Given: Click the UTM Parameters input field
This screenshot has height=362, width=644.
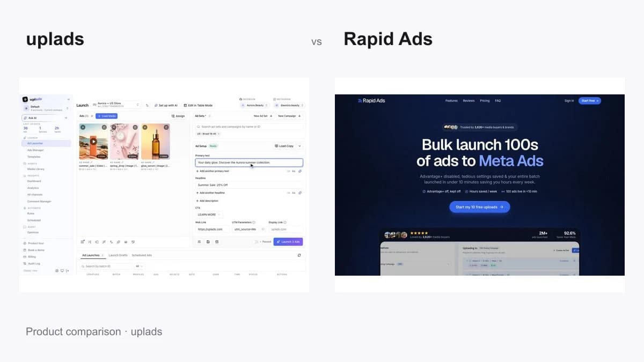Looking at the screenshot, I should (245, 229).
